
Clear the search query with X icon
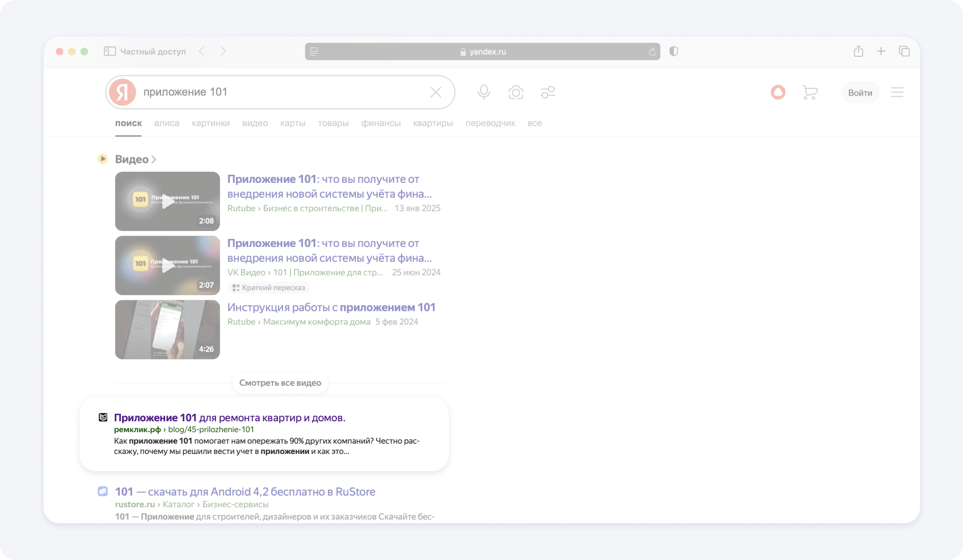click(x=436, y=92)
